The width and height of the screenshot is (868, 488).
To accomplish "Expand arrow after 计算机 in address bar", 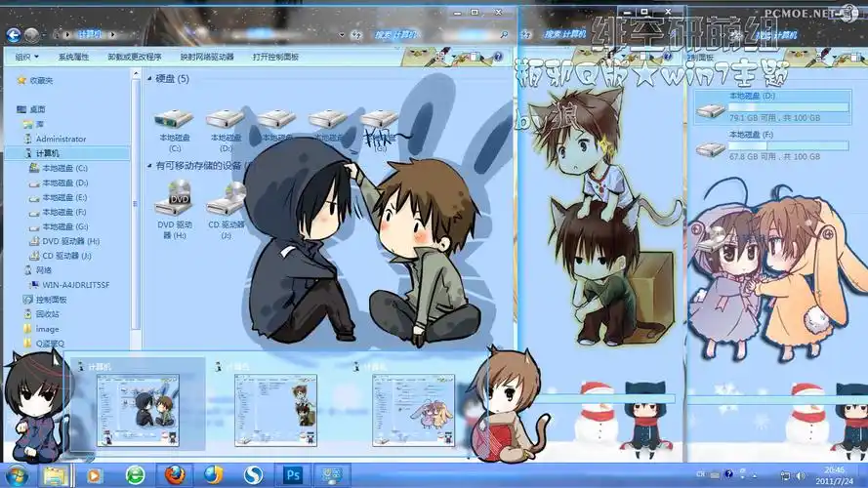I will 113,35.
